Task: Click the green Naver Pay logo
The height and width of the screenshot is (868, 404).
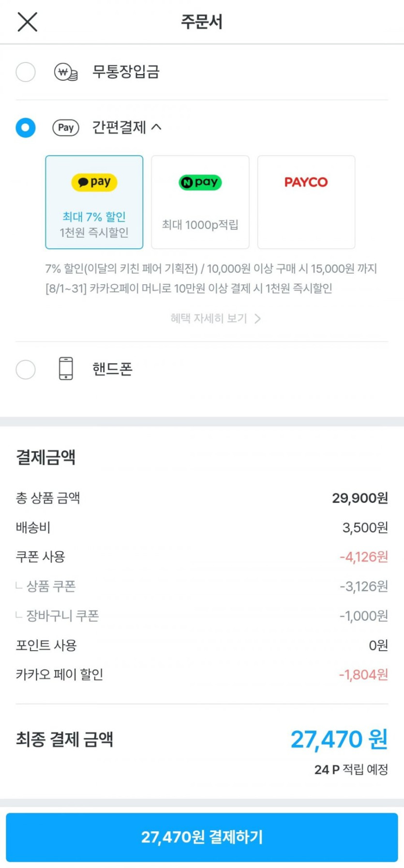Action: [x=200, y=183]
